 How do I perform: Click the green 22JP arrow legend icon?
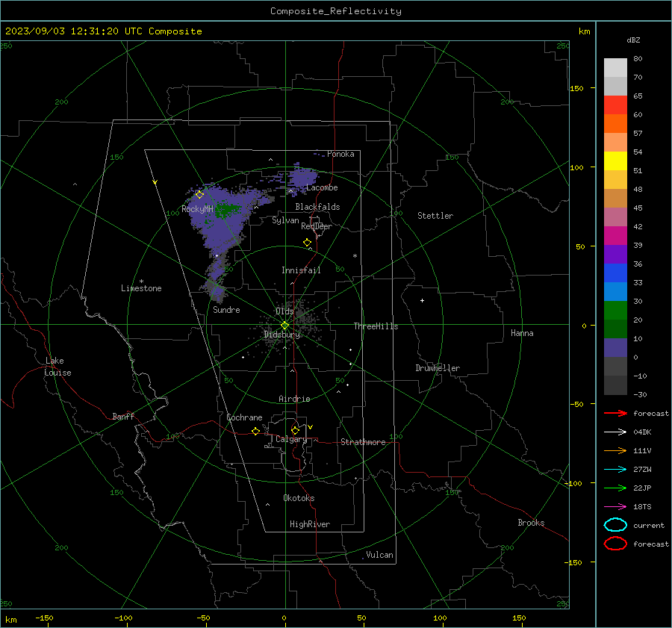(x=615, y=488)
